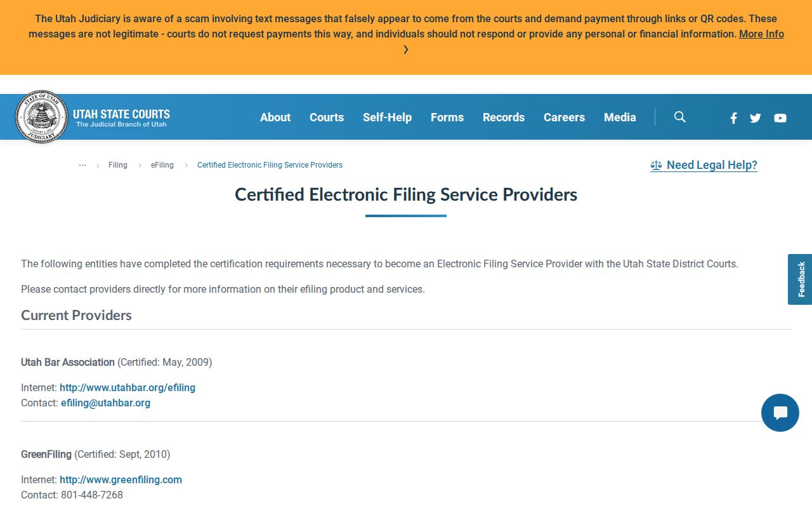Image resolution: width=812 pixels, height=508 pixels.
Task: Follow the More Info scam alert link
Action: tap(761, 34)
